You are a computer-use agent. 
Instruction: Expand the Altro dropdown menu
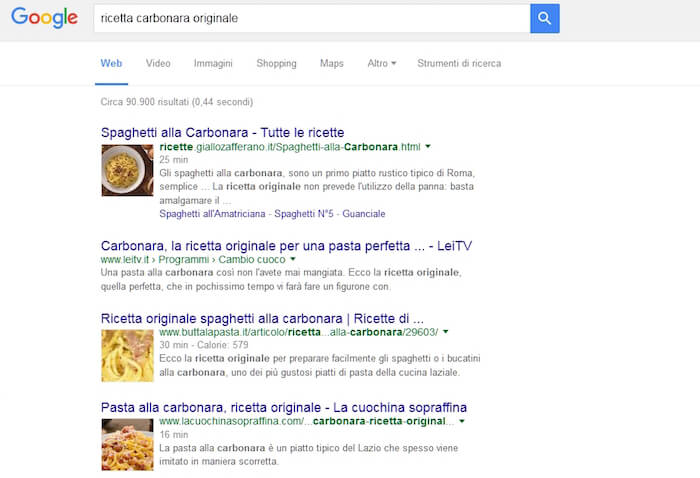point(382,63)
